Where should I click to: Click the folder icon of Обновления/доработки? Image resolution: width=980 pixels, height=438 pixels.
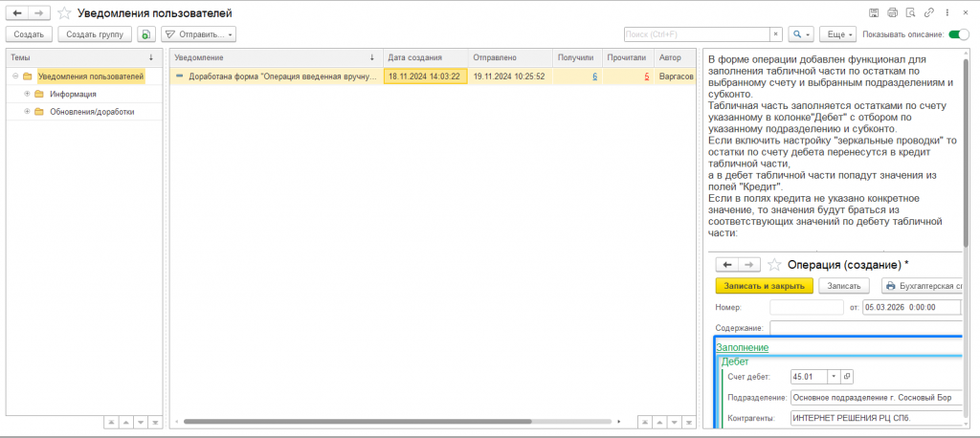coord(38,112)
